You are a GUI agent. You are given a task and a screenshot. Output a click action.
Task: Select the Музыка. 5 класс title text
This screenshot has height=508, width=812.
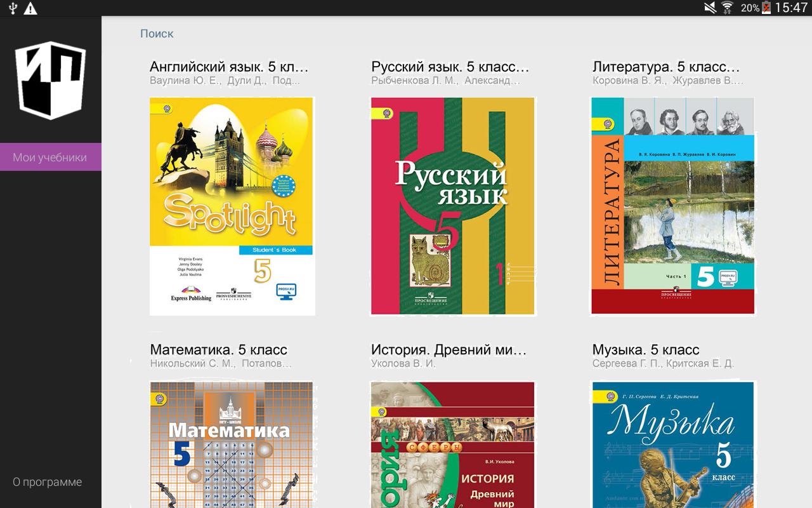point(646,350)
